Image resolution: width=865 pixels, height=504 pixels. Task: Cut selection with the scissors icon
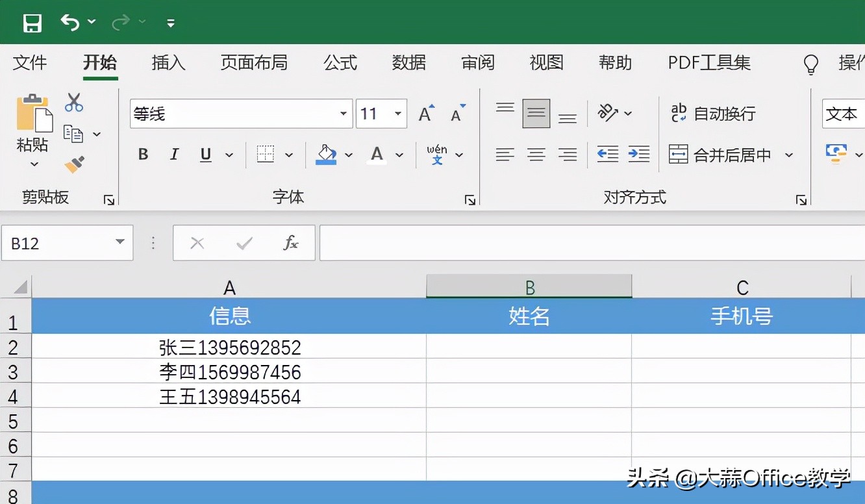pyautogui.click(x=74, y=103)
